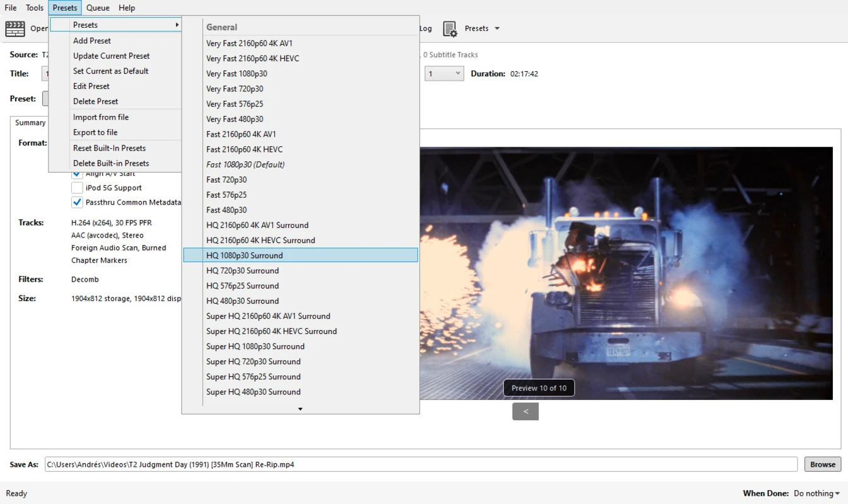
Task: Choose Very Fast 720p30 preset
Action: 235,89
